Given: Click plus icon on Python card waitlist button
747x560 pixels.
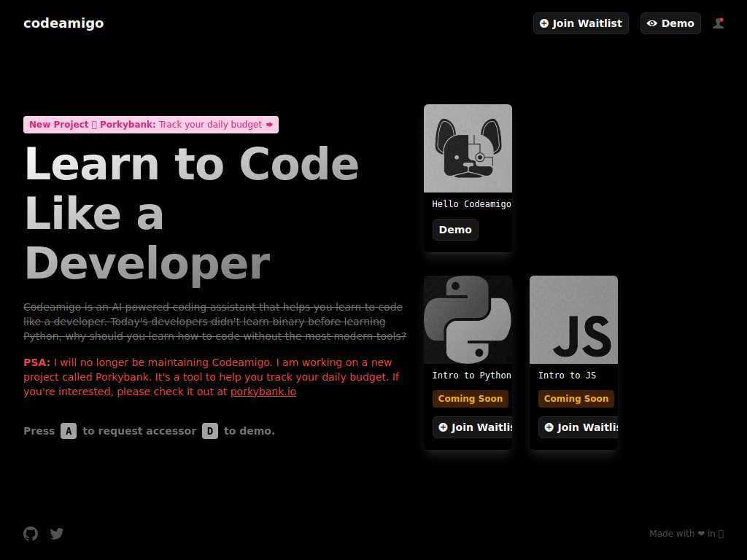Looking at the screenshot, I should pos(443,427).
